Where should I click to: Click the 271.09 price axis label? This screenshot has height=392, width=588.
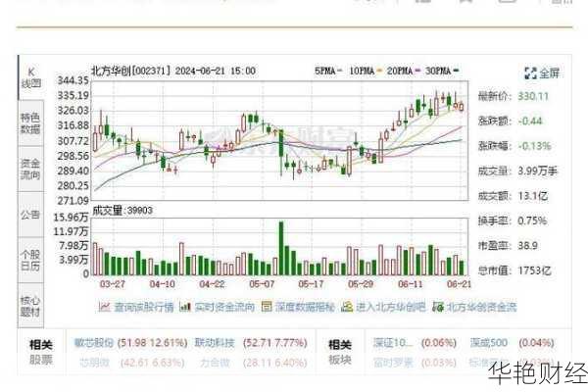pos(73,201)
